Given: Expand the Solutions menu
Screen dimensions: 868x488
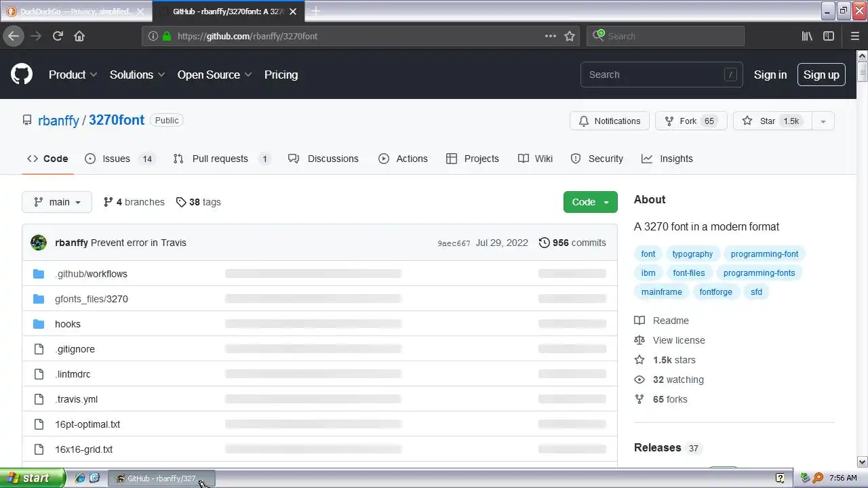Looking at the screenshot, I should [x=138, y=75].
